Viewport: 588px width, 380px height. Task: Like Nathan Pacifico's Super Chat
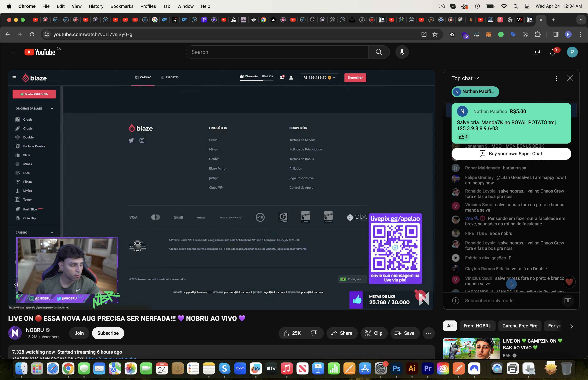(463, 137)
